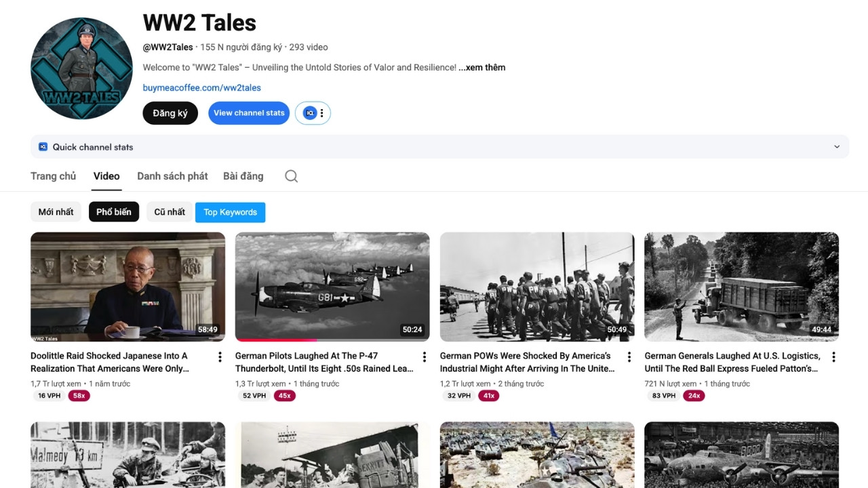Screen dimensions: 868x488
Task: Open the Danh sách phát tab
Action: click(x=172, y=176)
